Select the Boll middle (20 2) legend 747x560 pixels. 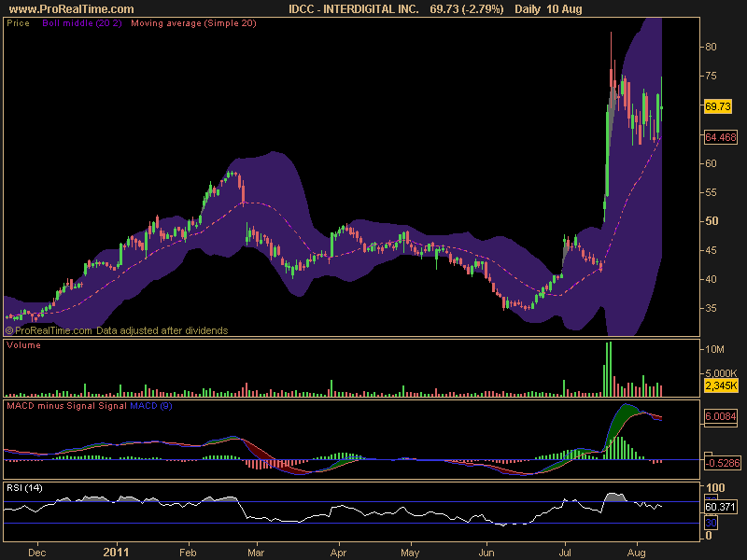(82, 23)
